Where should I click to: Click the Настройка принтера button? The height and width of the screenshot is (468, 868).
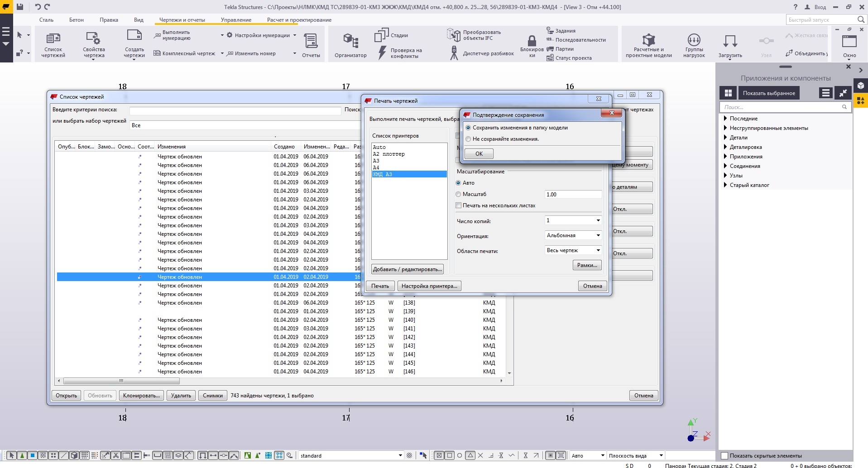coord(429,286)
